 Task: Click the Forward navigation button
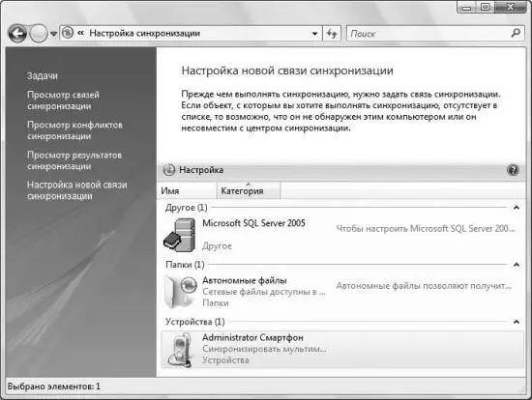[39, 33]
